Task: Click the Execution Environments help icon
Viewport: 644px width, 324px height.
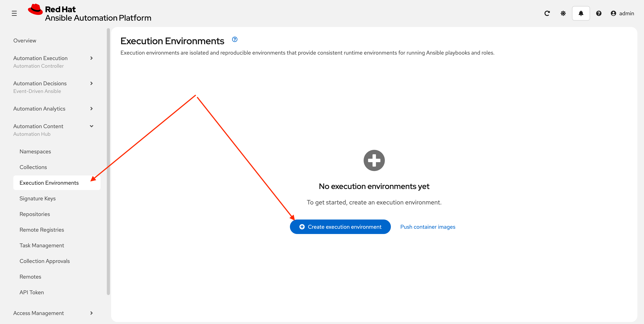Action: 235,39
